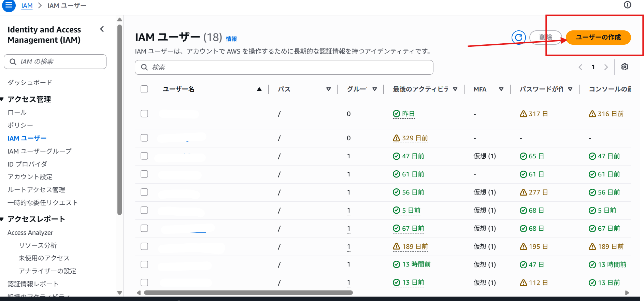Click the warning icon beside 112 日
The image size is (644, 301).
(523, 283)
